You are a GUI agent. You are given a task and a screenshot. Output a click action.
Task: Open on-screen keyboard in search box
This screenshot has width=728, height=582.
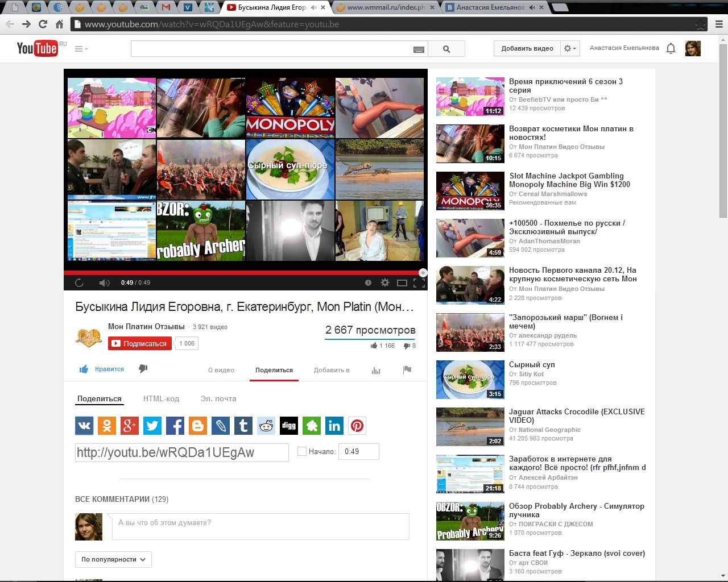419,49
